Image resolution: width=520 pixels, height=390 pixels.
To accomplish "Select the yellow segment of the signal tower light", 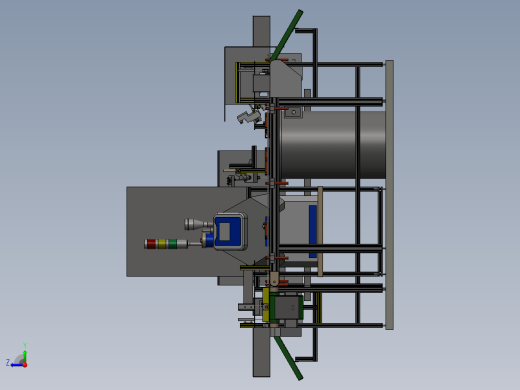I will [162, 244].
